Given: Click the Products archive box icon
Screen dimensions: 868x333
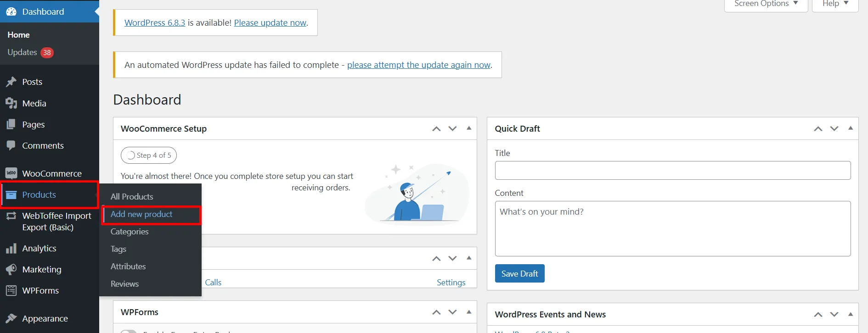Looking at the screenshot, I should pos(11,195).
